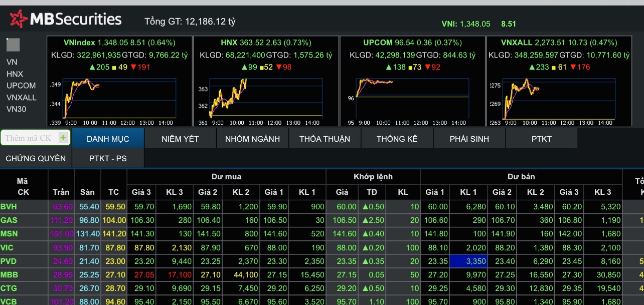Switch to the NIÊM YẾT tab
The image size is (644, 305).
(180, 139)
